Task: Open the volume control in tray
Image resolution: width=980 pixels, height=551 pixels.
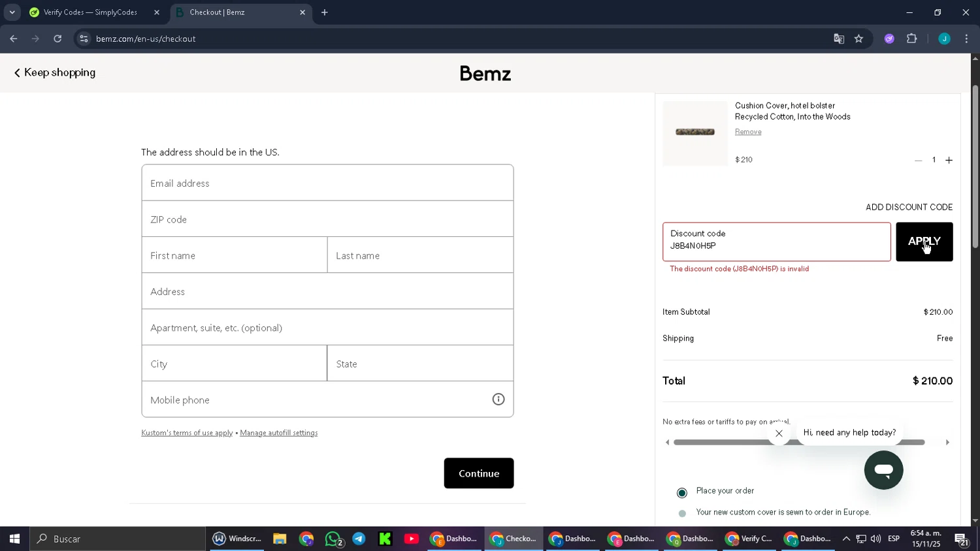Action: (875, 539)
